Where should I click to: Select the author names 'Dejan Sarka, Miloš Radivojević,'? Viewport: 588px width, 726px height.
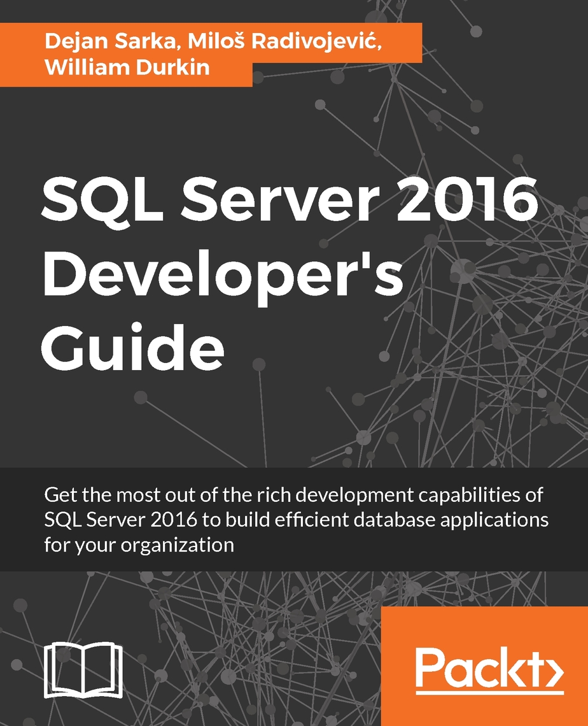coord(213,41)
